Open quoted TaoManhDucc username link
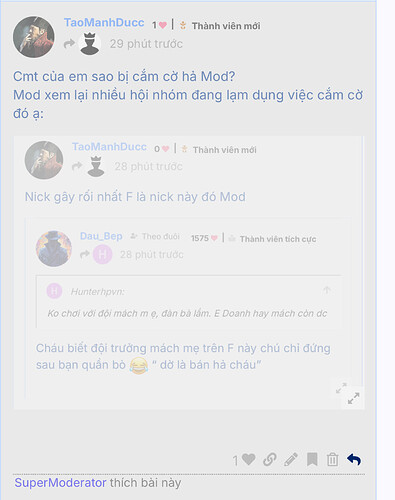The height and width of the screenshot is (500, 395). coord(109,147)
